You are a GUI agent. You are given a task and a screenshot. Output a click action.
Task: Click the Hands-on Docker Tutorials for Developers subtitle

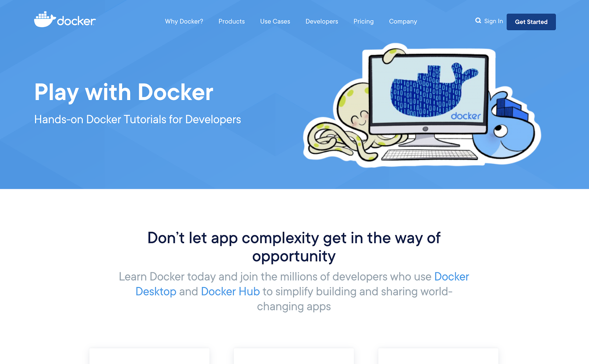click(138, 119)
